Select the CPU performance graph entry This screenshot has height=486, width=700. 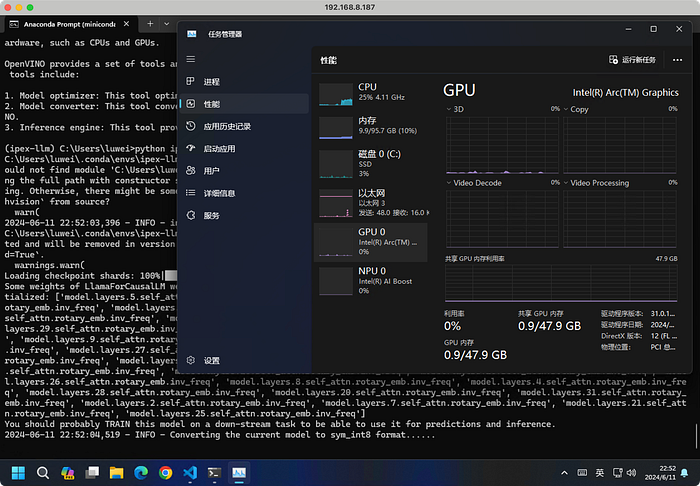[x=371, y=94]
